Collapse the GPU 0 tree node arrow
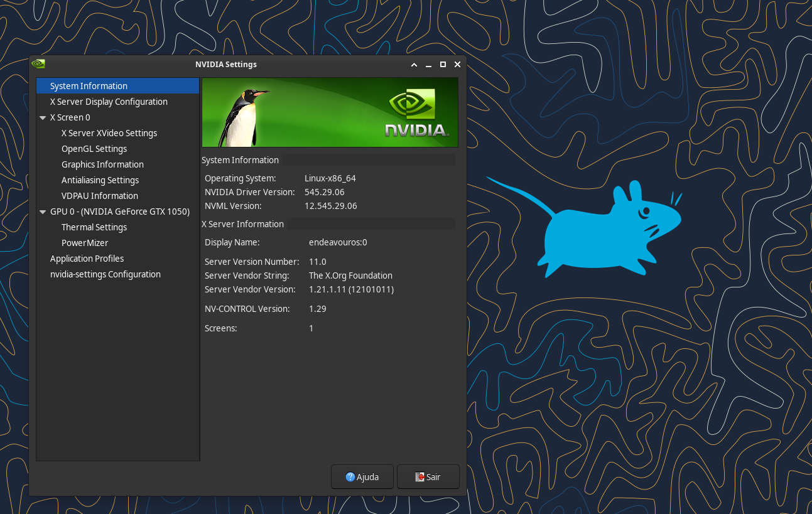The height and width of the screenshot is (514, 812). [43, 211]
